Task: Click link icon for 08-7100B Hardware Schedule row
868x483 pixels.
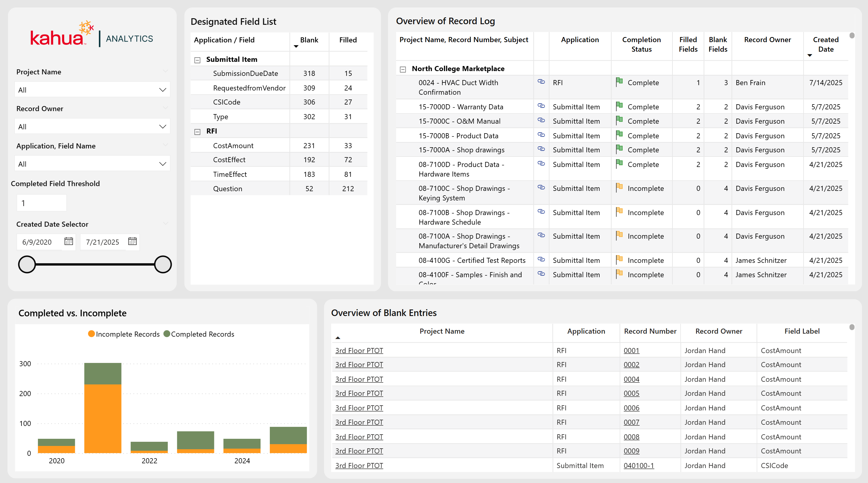Action: pyautogui.click(x=541, y=211)
